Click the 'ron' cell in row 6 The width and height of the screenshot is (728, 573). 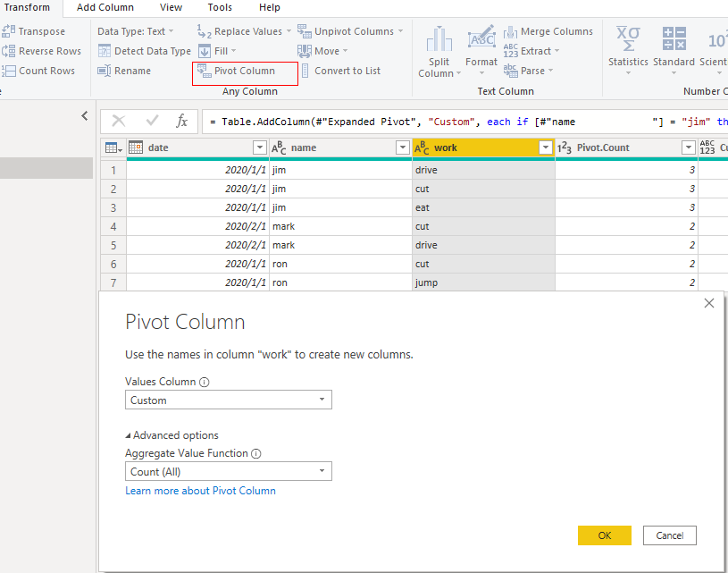pos(340,264)
